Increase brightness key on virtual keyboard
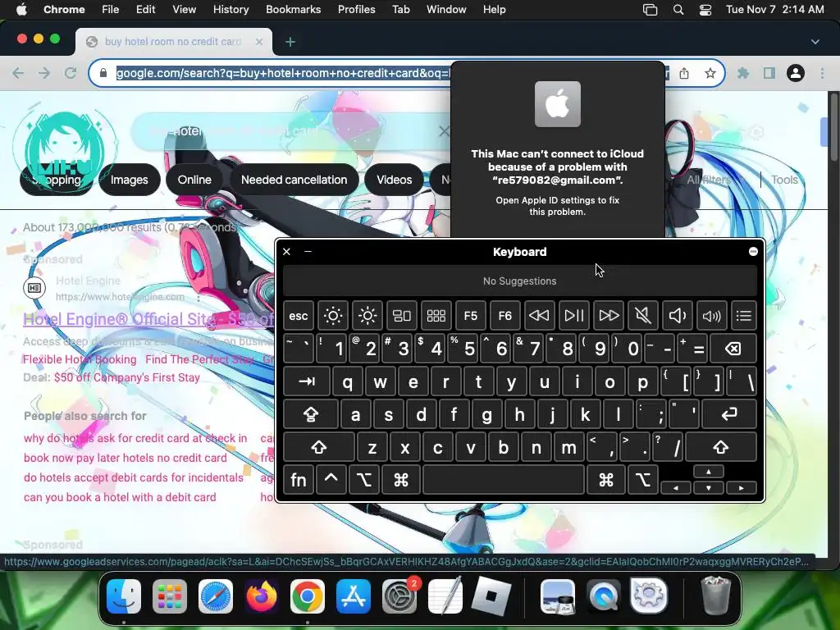This screenshot has width=840, height=630. pyautogui.click(x=367, y=316)
